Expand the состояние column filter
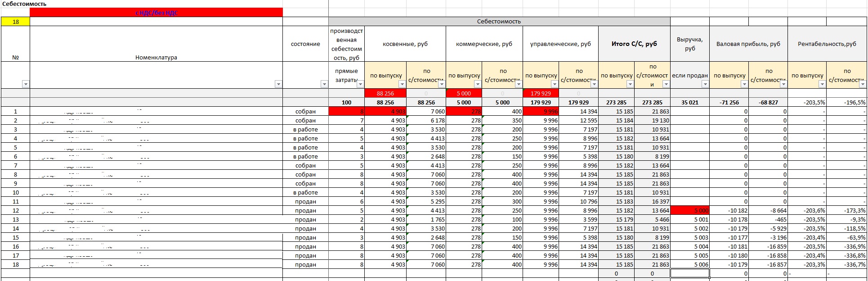868x281 pixels. click(324, 84)
